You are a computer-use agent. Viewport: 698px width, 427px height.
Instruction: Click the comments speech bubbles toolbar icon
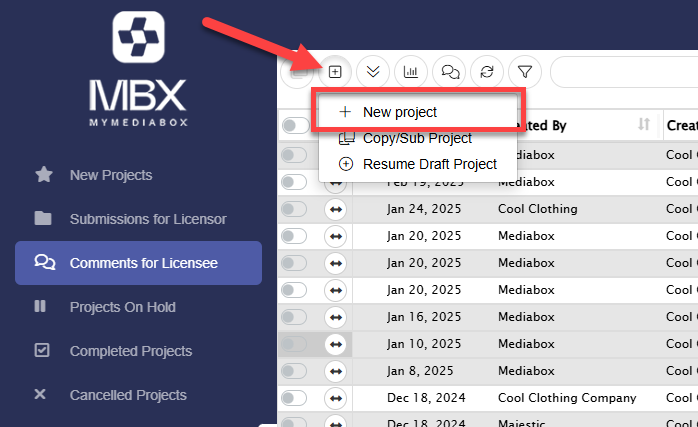click(449, 72)
